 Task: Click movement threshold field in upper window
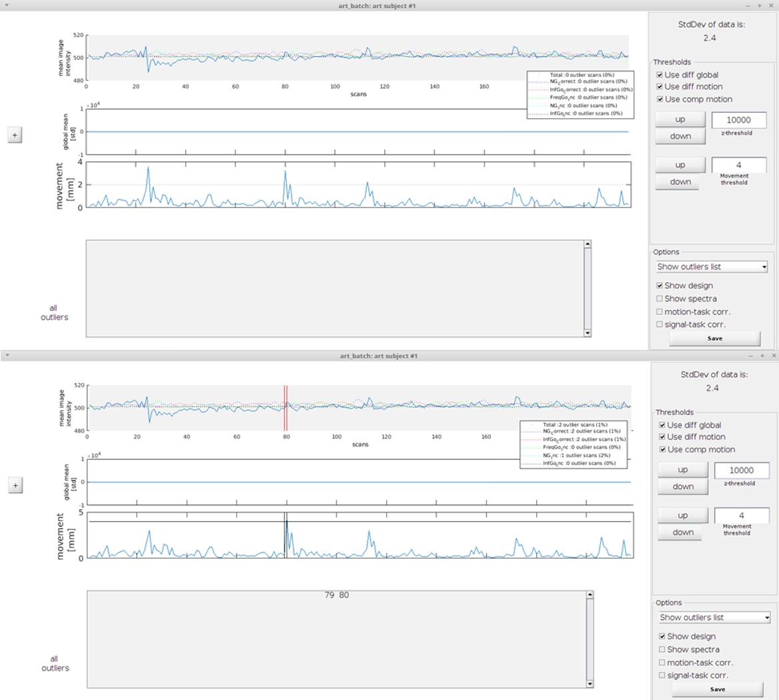coord(738,165)
